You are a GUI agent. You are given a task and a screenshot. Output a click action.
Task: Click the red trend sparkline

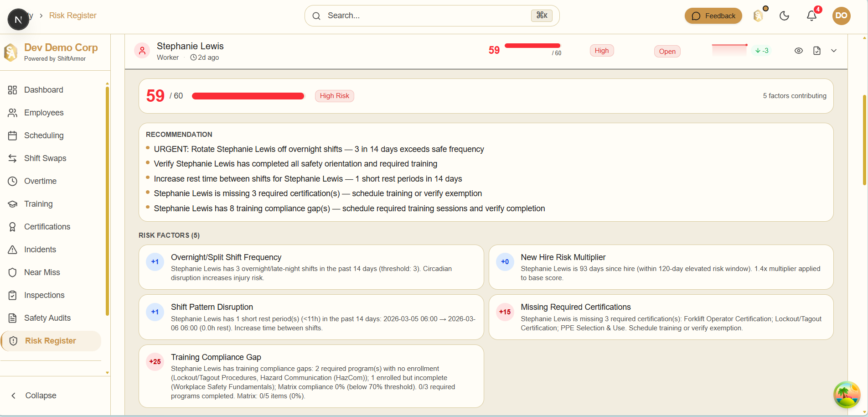coord(729,50)
